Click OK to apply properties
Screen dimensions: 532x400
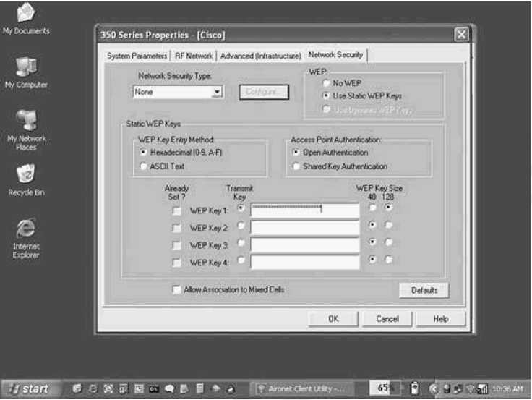333,319
